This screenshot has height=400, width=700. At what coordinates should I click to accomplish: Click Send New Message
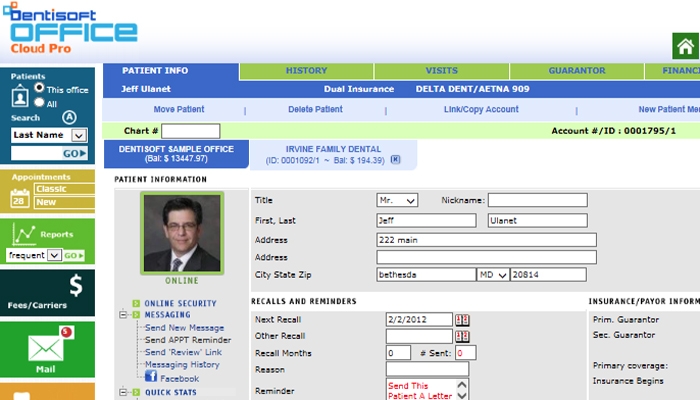pyautogui.click(x=184, y=328)
